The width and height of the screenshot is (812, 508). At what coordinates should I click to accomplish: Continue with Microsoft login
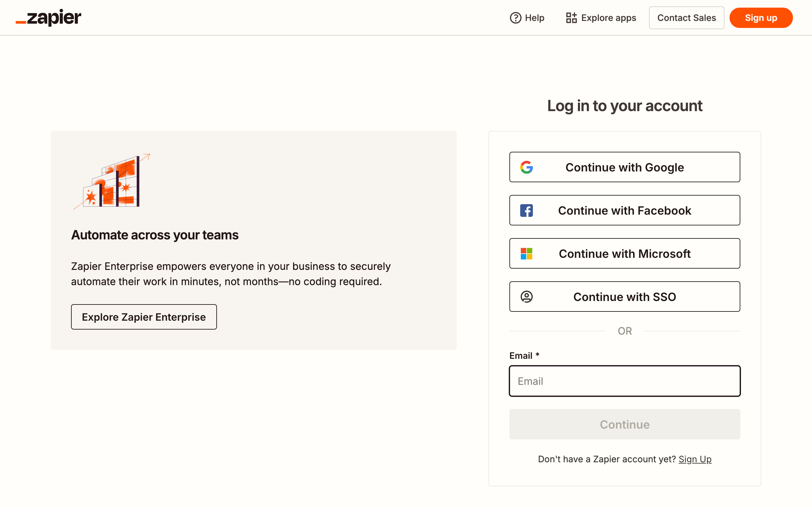tap(625, 253)
